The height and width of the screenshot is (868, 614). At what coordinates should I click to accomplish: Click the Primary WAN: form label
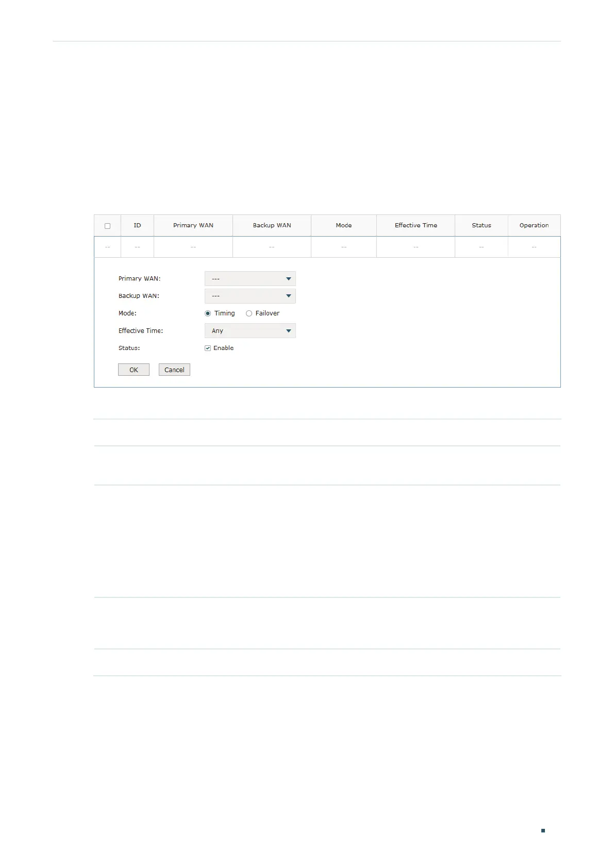pos(140,279)
